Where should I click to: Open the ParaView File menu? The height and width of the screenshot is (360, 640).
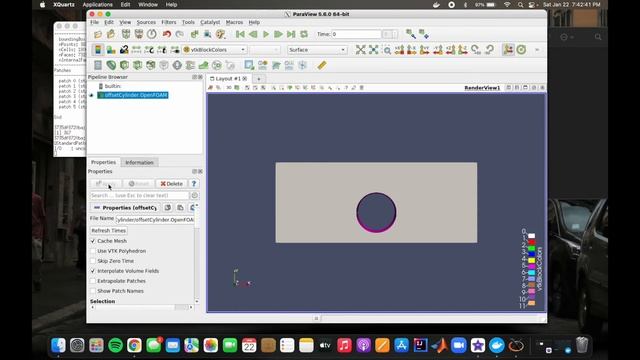pos(95,22)
